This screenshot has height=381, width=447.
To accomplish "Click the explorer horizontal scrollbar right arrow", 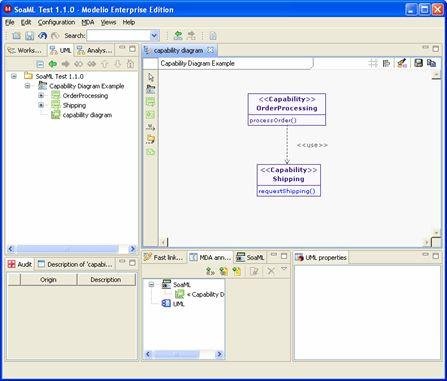I will pos(133,249).
